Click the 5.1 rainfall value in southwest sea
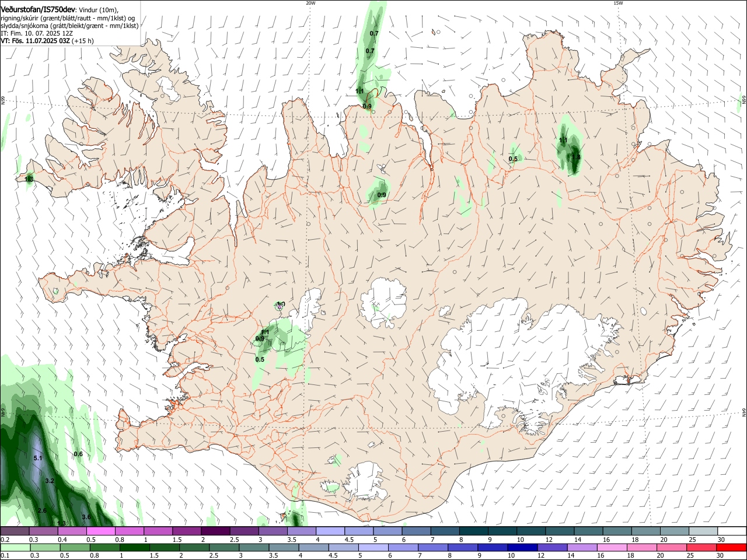 (38, 458)
